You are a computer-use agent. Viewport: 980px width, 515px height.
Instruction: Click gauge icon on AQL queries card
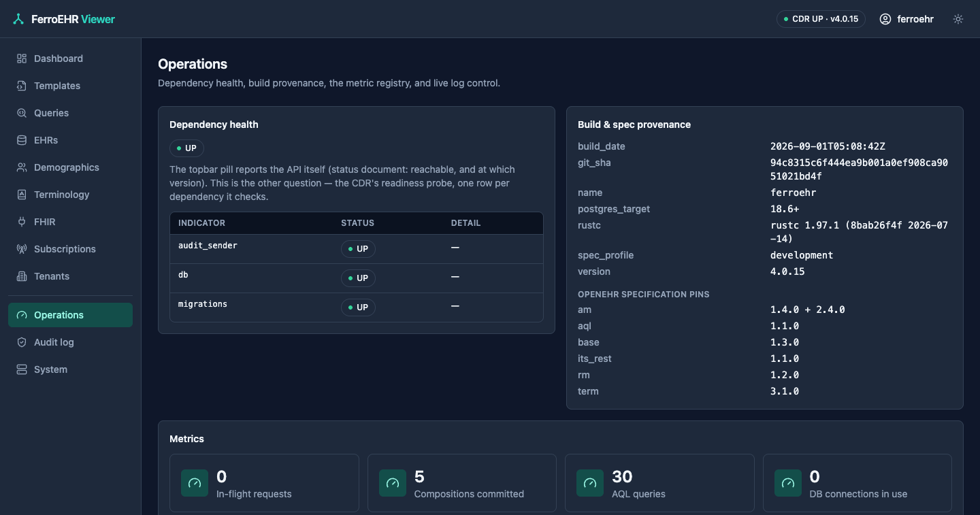(590, 483)
